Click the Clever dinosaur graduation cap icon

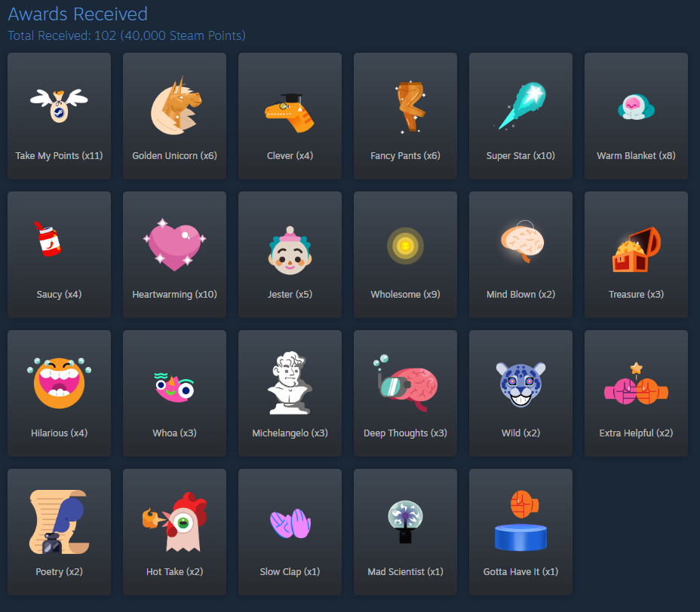click(x=290, y=112)
